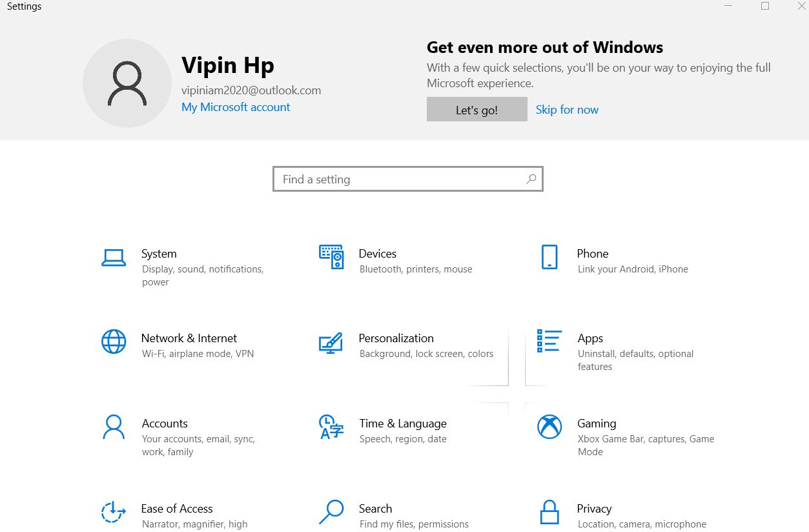
Task: Minimize the Settings window
Action: coord(728,6)
